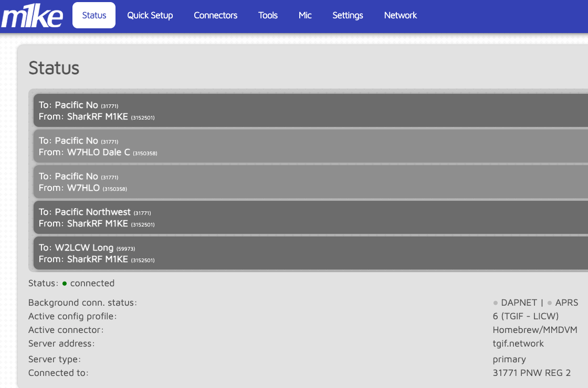Image resolution: width=588 pixels, height=388 pixels.
Task: Click the green connected status dot
Action: tap(65, 284)
